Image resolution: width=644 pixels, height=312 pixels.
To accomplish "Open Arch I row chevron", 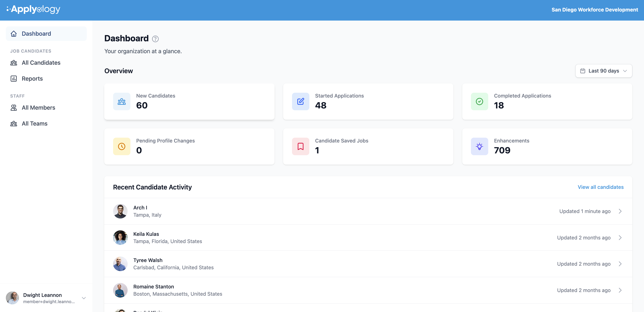I will [620, 211].
